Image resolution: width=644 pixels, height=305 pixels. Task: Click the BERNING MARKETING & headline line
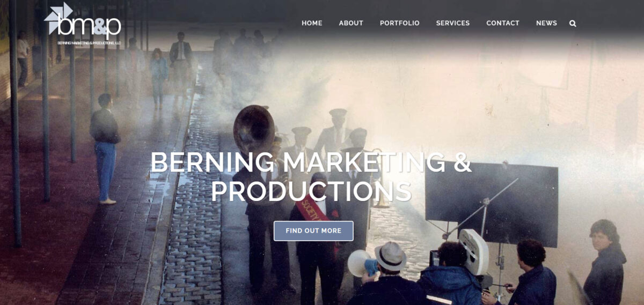coord(311,163)
